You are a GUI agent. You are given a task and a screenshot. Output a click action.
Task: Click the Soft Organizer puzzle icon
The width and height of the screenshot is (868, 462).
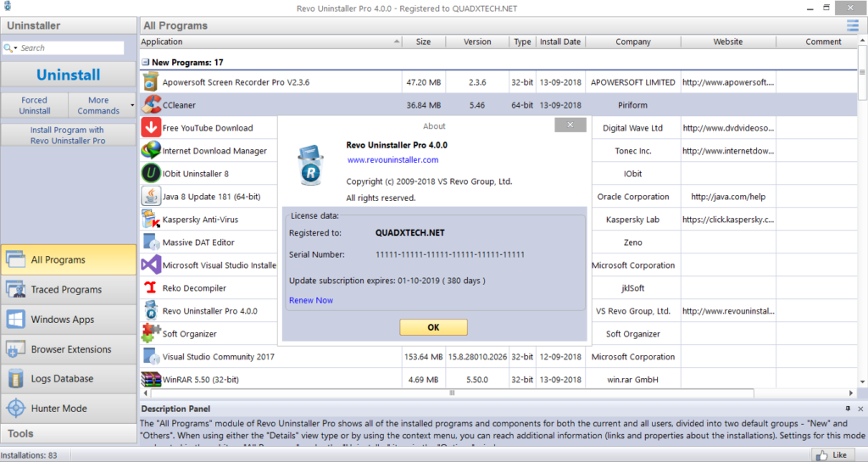pos(151,334)
